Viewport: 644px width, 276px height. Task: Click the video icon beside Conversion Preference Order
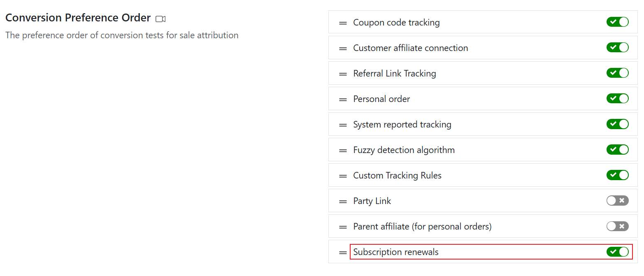[160, 19]
